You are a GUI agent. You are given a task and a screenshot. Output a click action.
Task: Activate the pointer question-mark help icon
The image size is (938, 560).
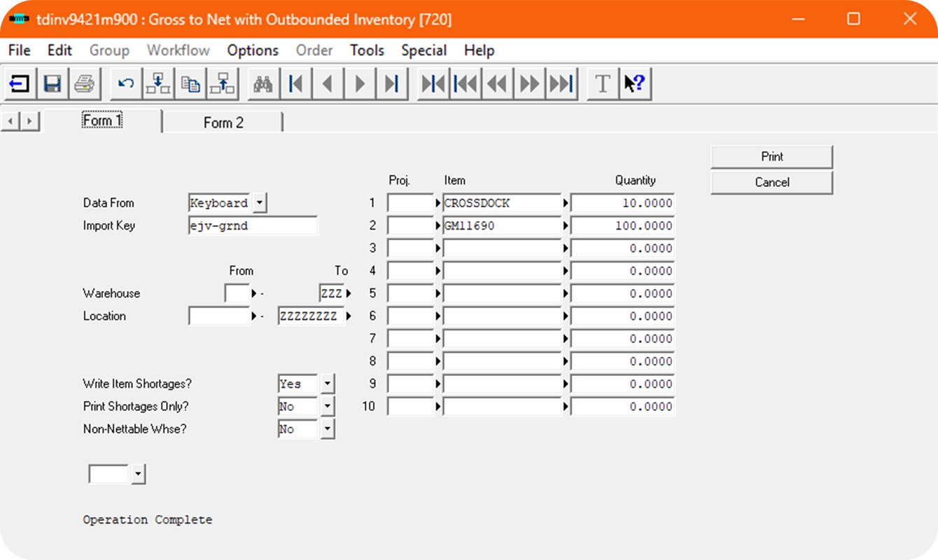(635, 85)
